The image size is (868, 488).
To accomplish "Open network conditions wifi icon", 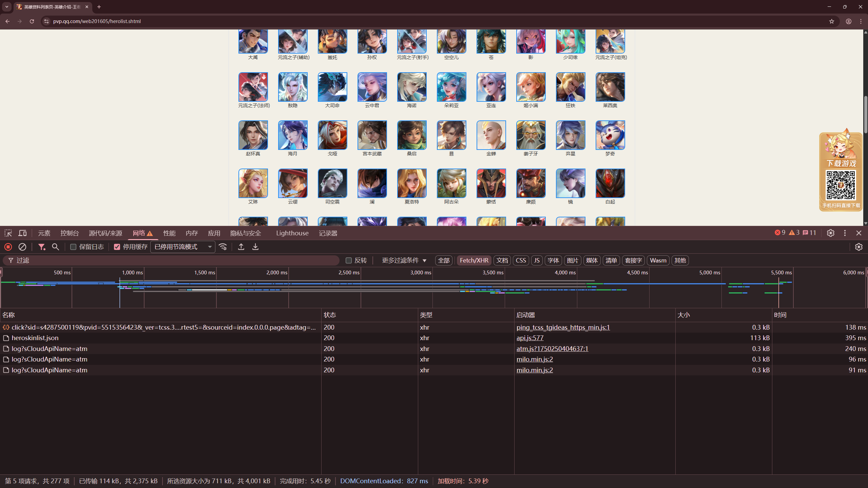I will tap(223, 247).
